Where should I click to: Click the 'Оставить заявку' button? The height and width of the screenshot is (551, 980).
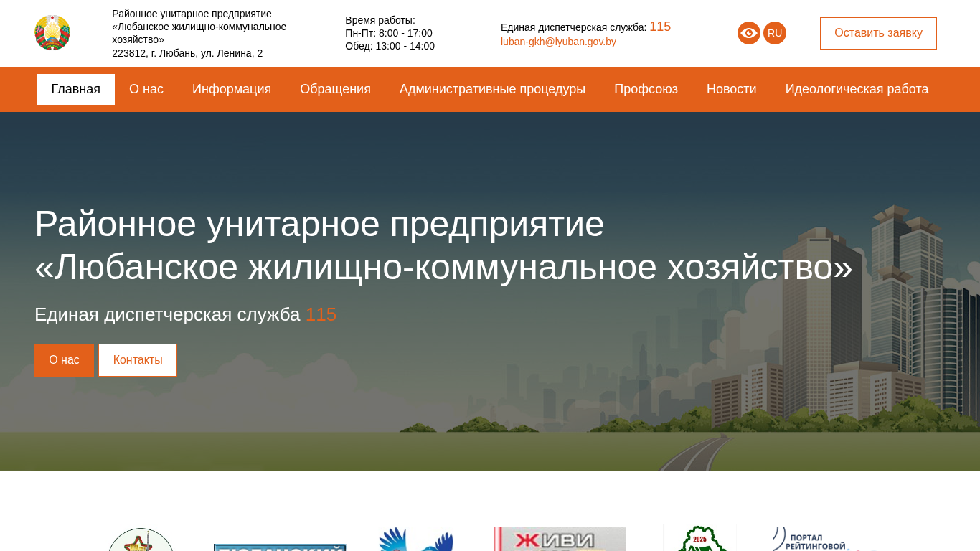[x=878, y=33]
